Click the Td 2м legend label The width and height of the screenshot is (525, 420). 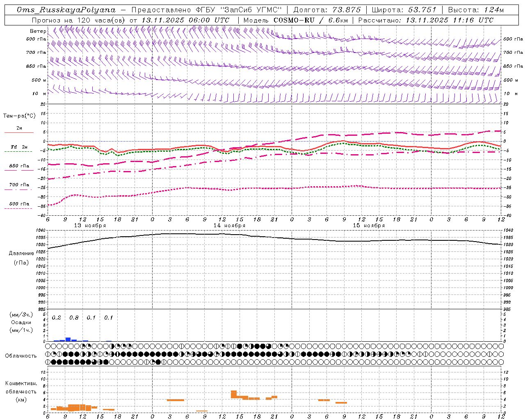coord(19,147)
